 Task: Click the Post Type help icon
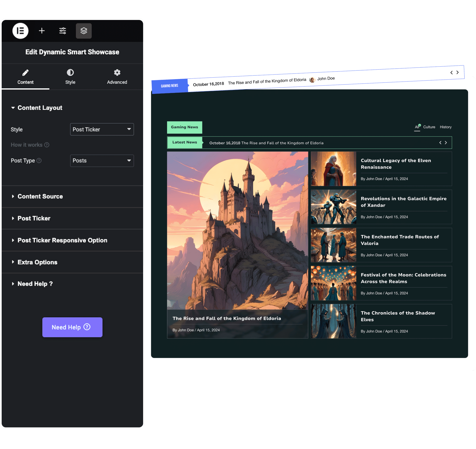[39, 161]
